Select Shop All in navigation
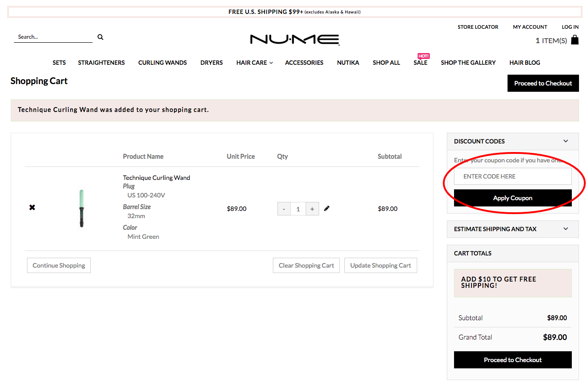Image resolution: width=588 pixels, height=385 pixels. point(386,63)
